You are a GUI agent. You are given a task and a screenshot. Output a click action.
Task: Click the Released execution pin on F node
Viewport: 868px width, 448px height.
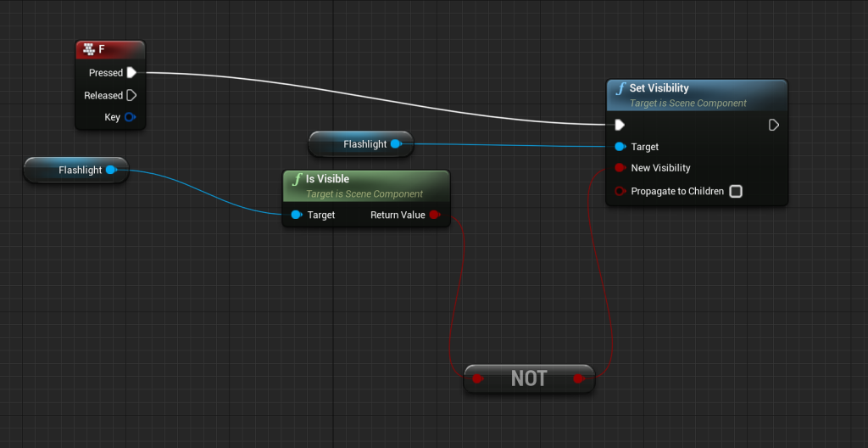tap(131, 96)
